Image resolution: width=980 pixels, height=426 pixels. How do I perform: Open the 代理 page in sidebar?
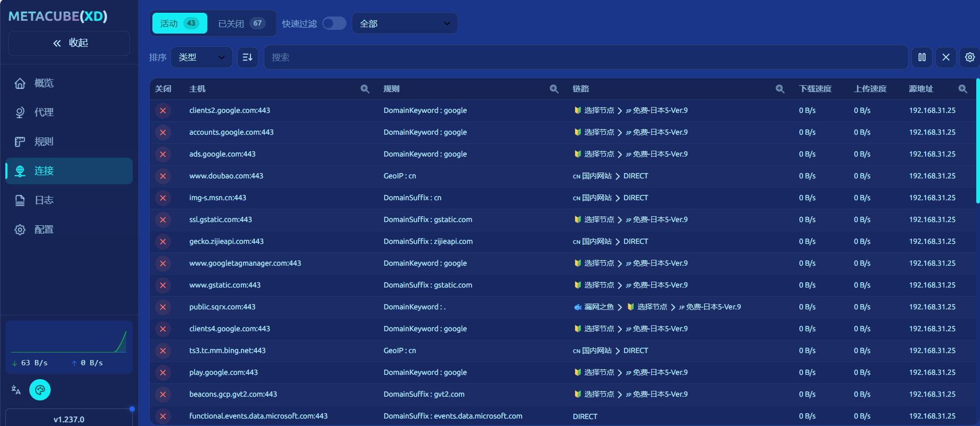pos(44,112)
